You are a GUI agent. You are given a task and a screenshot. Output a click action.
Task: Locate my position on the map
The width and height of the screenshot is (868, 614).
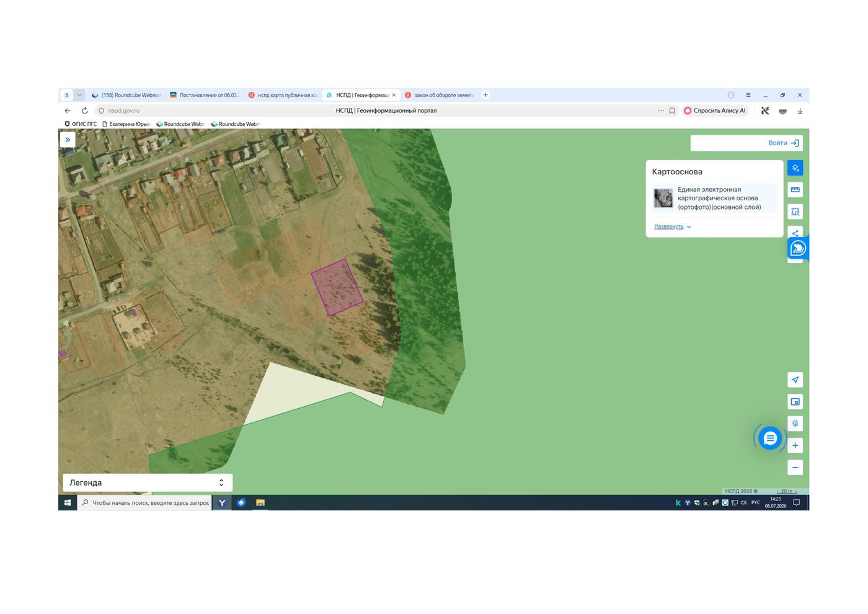(795, 380)
